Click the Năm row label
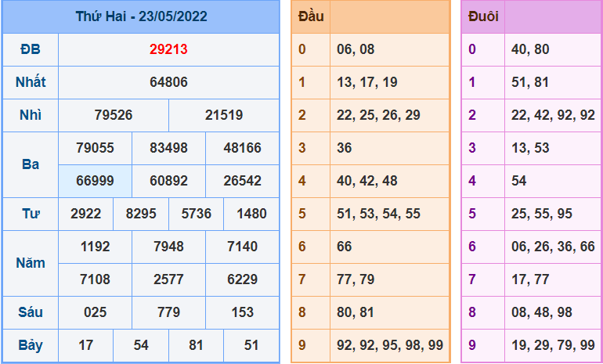The width and height of the screenshot is (603, 364). pos(31,263)
